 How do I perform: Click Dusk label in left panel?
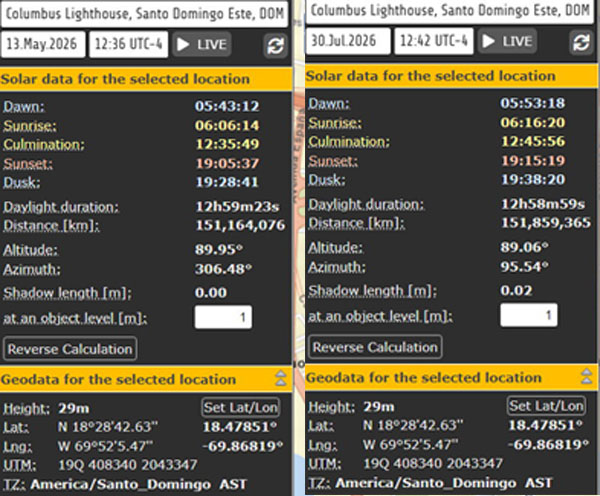(22, 182)
